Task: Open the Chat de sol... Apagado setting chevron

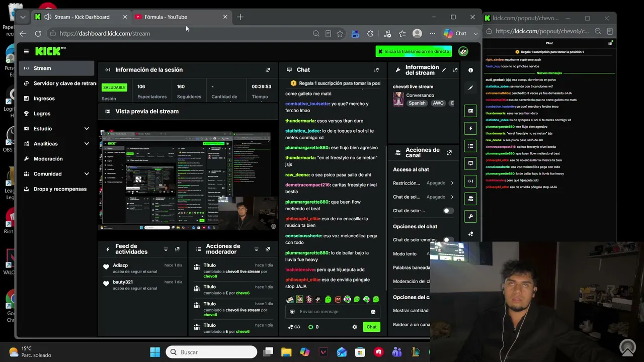Action: [452, 197]
